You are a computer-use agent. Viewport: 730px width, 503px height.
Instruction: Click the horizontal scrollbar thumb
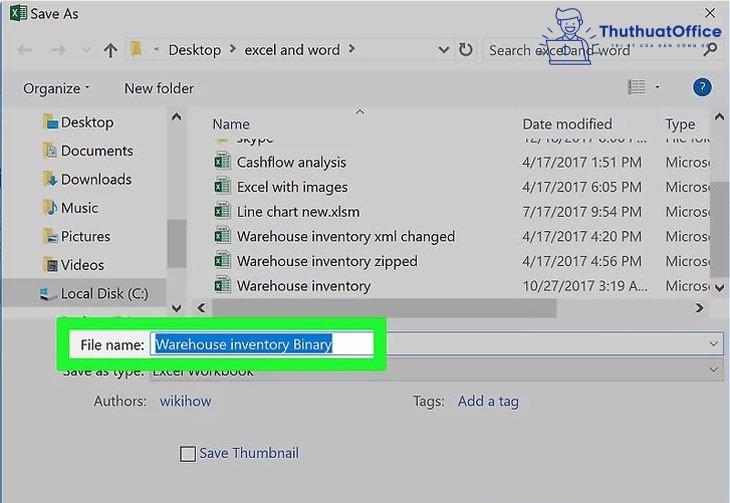[x=384, y=308]
